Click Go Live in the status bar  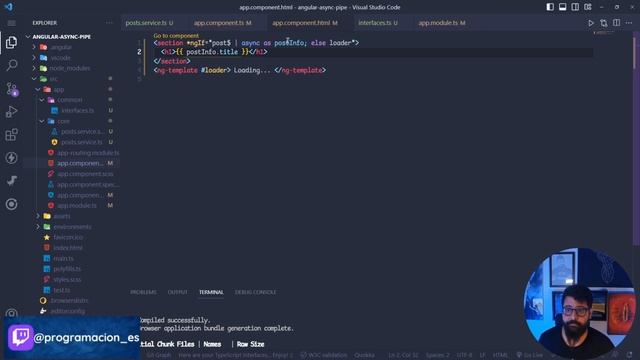tap(530, 355)
